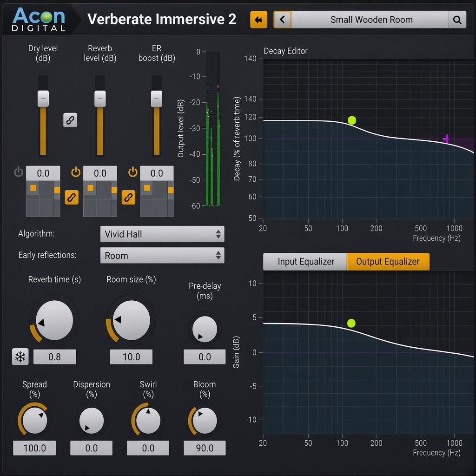Screen dimensions: 476x476
Task: Toggle orange link between Reverb and ER panners
Action: click(x=128, y=197)
